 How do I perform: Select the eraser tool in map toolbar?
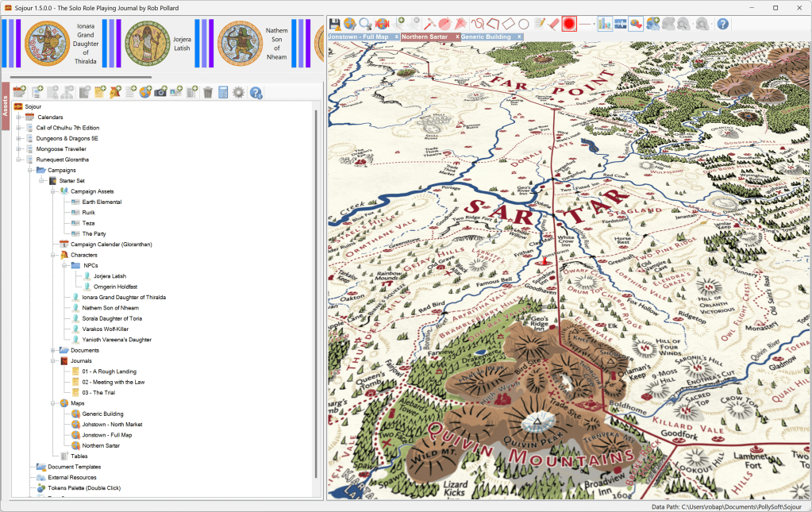555,24
